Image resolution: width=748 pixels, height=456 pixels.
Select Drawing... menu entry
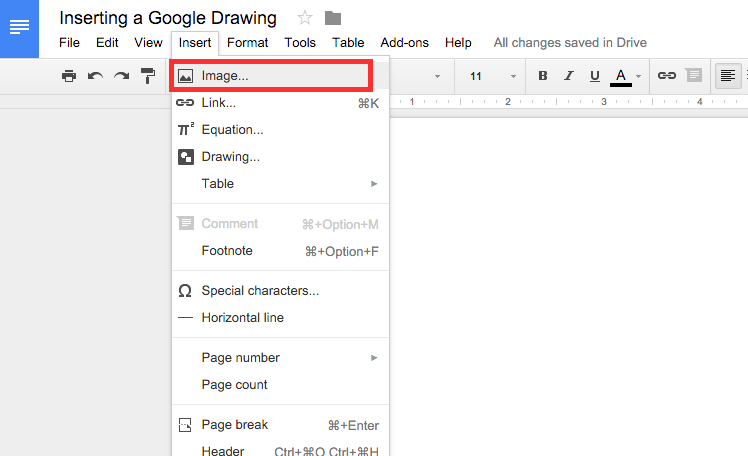230,157
